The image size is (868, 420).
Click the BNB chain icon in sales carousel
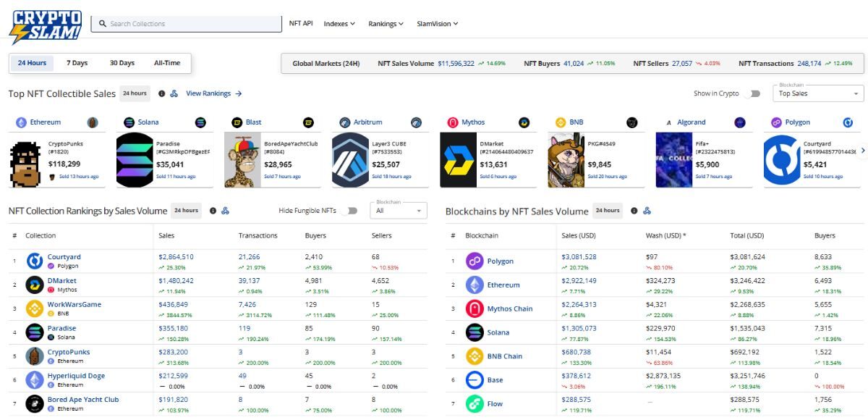(561, 122)
